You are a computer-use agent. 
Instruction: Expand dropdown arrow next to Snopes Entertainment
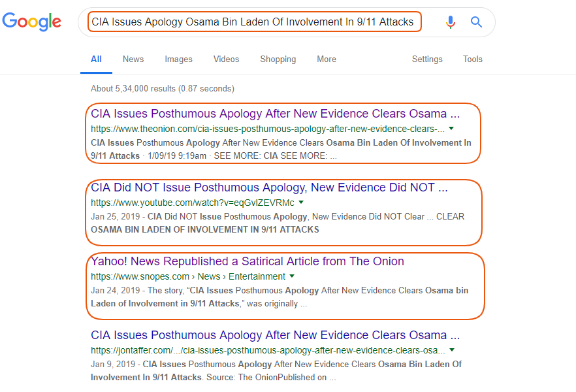point(292,276)
